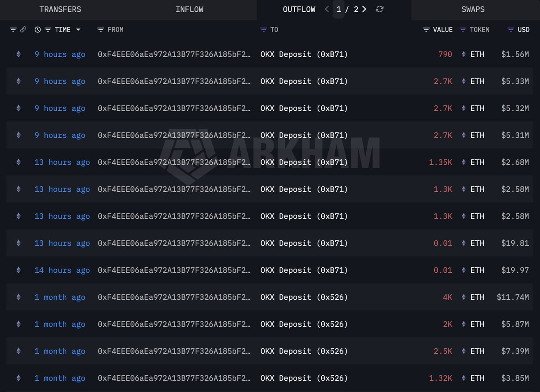
Task: Click the value '1.35K'
Action: [441, 162]
